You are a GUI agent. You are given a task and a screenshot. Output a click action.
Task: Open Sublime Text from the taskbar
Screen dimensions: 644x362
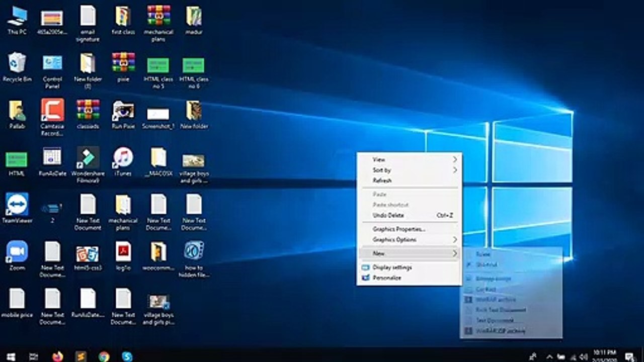[x=81, y=356]
